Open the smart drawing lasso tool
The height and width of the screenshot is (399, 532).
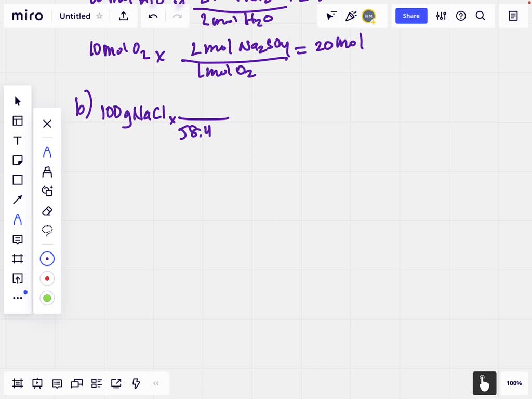(47, 231)
